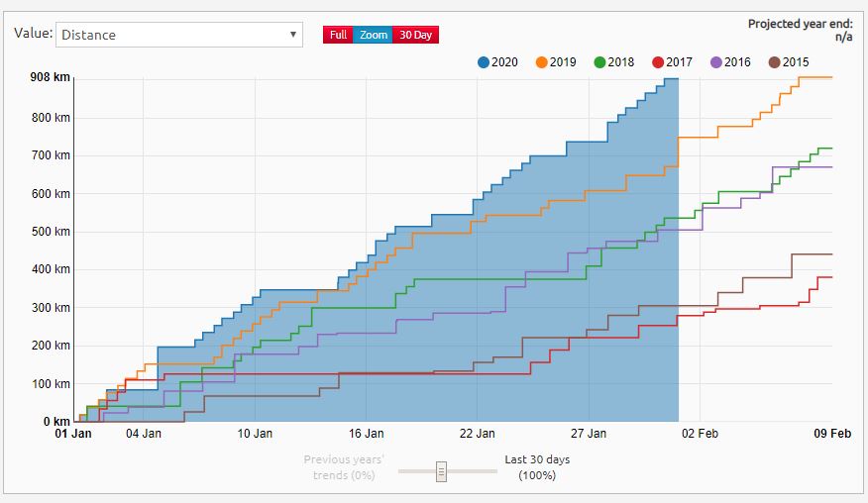
Task: Select the Full range button
Action: pyautogui.click(x=338, y=35)
